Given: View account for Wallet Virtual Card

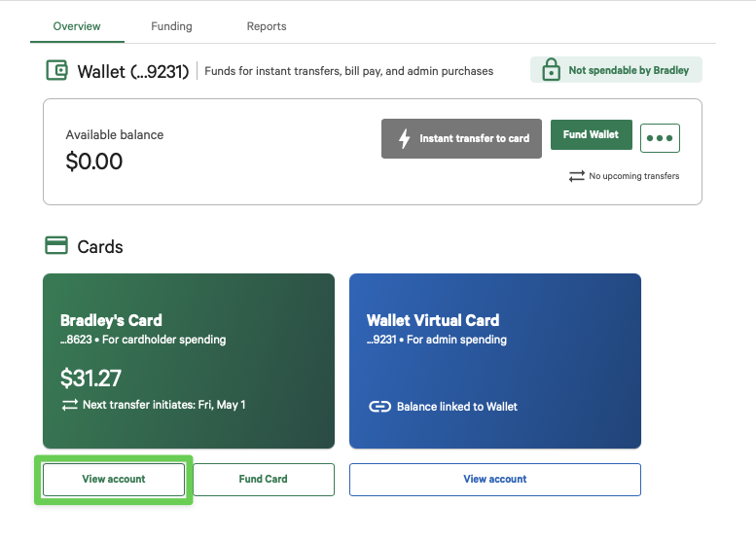Looking at the screenshot, I should click(494, 479).
